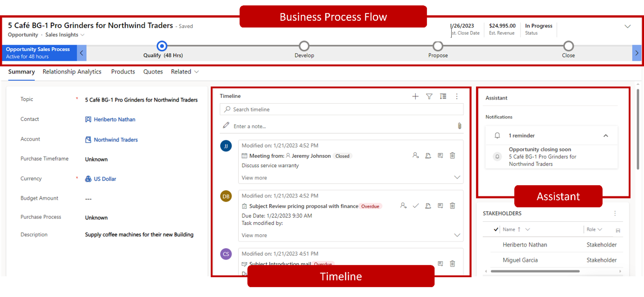Open the record of Review pricing proposal task
This screenshot has height=297, width=644.
(x=440, y=206)
